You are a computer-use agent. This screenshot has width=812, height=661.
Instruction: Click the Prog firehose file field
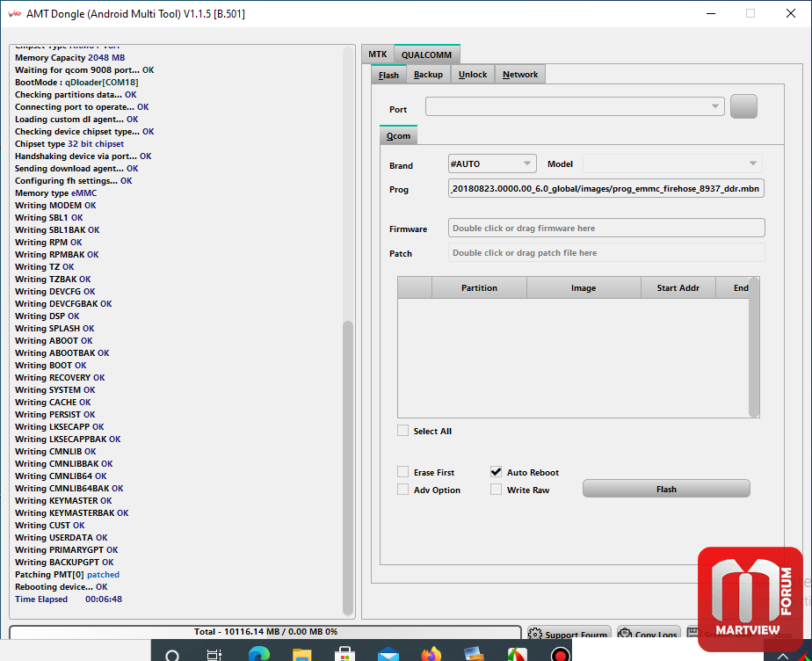[605, 189]
